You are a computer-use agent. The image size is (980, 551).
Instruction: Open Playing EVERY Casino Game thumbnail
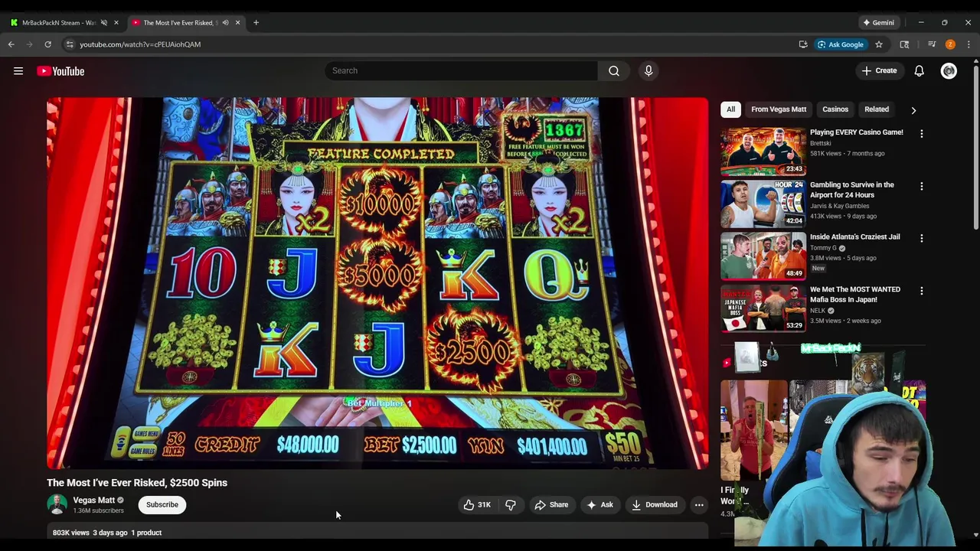(763, 152)
